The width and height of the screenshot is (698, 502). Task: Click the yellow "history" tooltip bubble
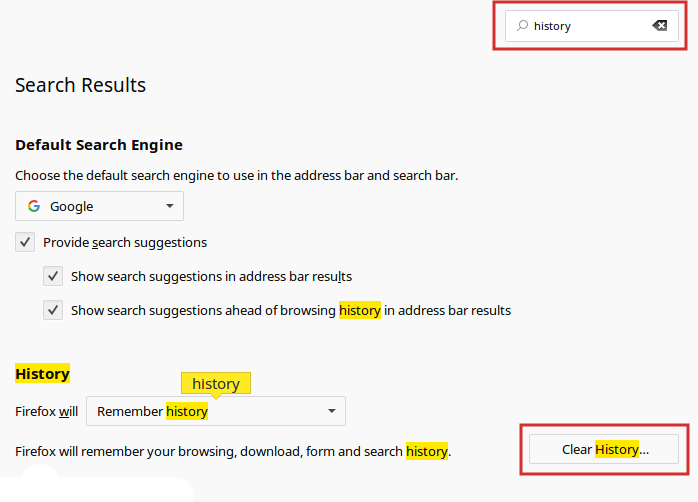click(216, 384)
